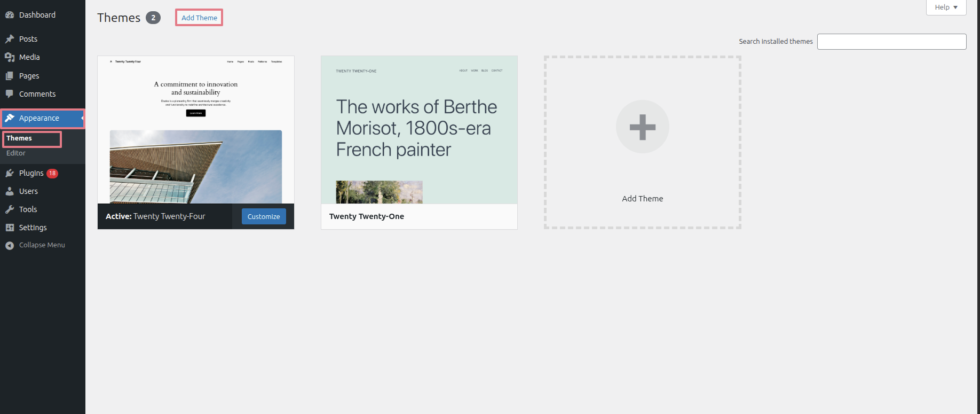The image size is (980, 414).
Task: Click the Media icon in sidebar
Action: click(10, 57)
